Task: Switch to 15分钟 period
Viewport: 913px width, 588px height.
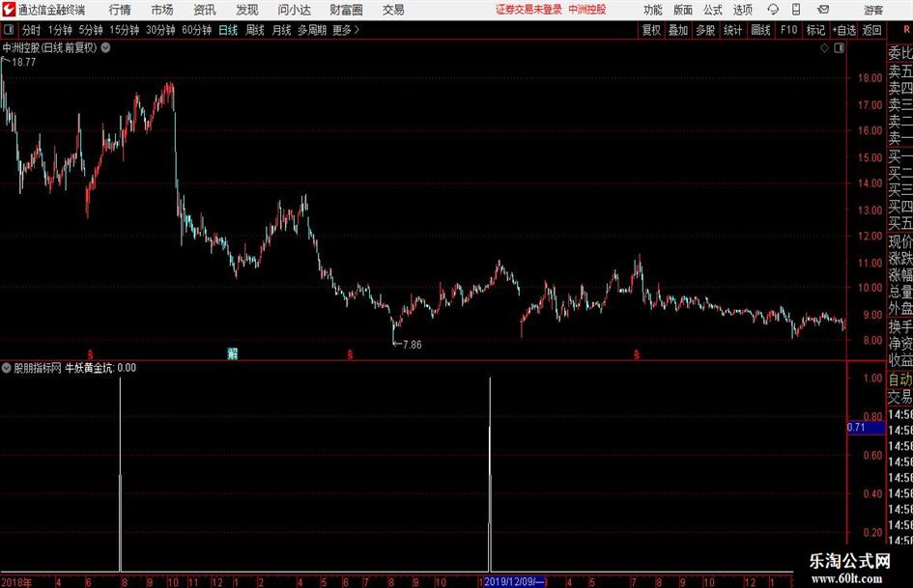Action: [x=125, y=30]
